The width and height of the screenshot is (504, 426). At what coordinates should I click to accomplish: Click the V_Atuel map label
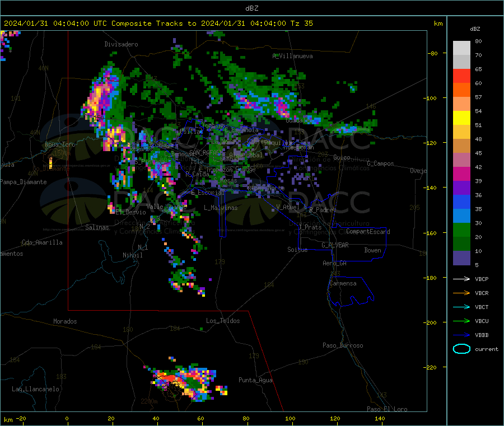288,207
